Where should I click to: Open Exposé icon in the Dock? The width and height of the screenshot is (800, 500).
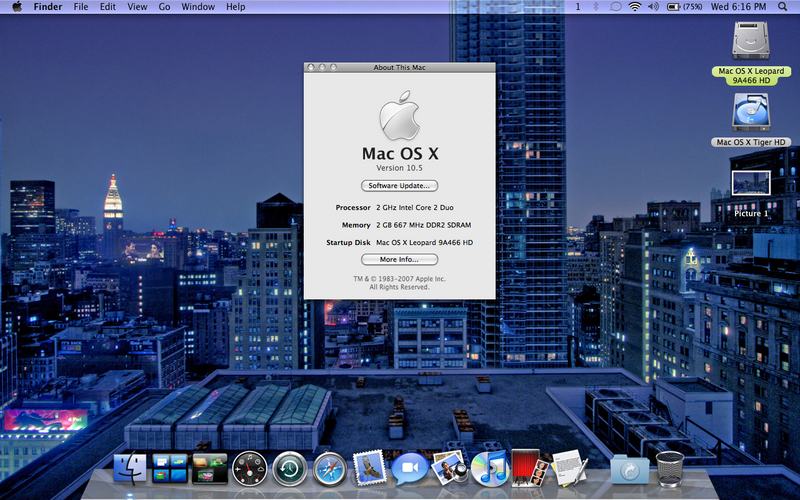pyautogui.click(x=210, y=468)
